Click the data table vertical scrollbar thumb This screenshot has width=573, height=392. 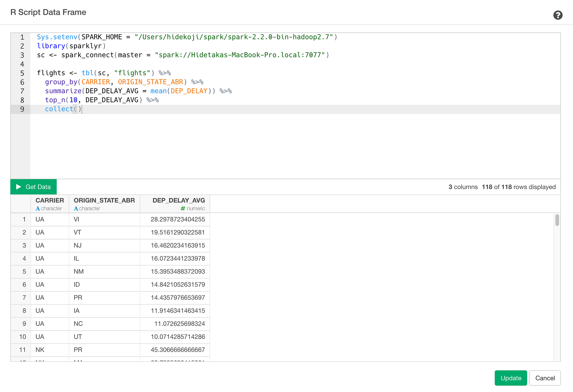(x=557, y=220)
